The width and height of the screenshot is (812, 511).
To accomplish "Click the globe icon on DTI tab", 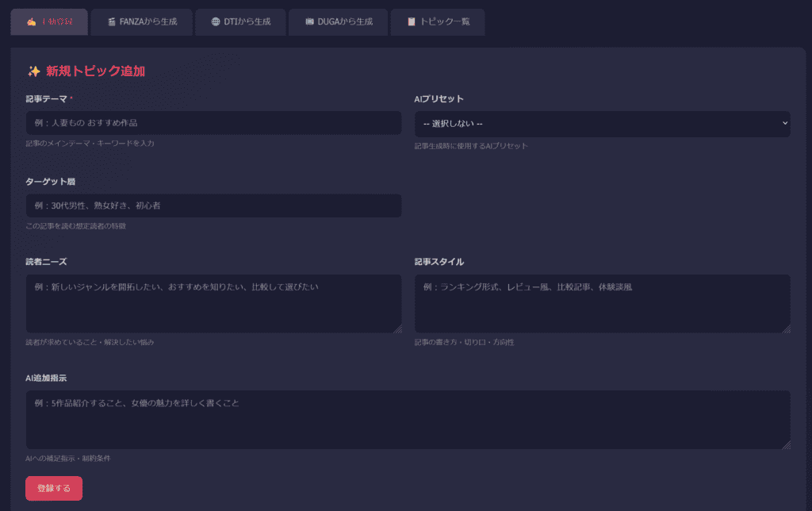I will point(216,22).
